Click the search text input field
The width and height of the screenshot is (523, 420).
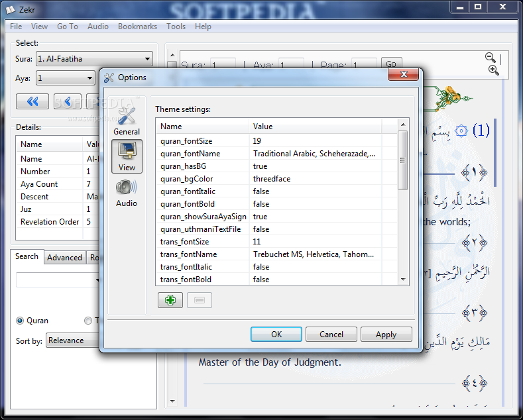tap(58, 280)
